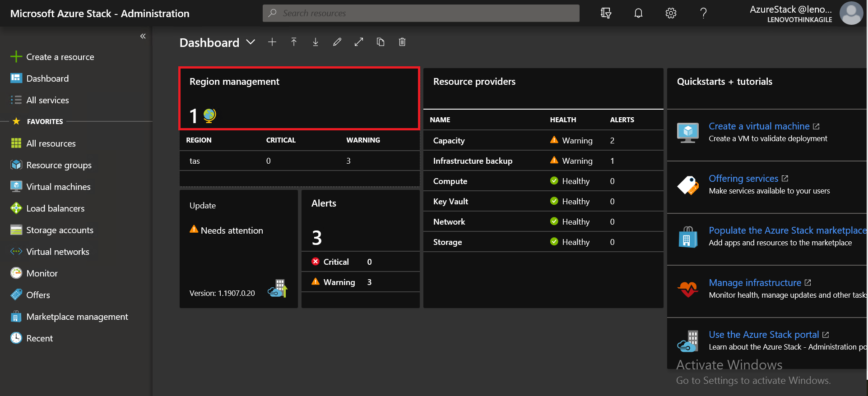Open Use the Azure Stack portal link
Screen dimensions: 868x396
(764, 335)
